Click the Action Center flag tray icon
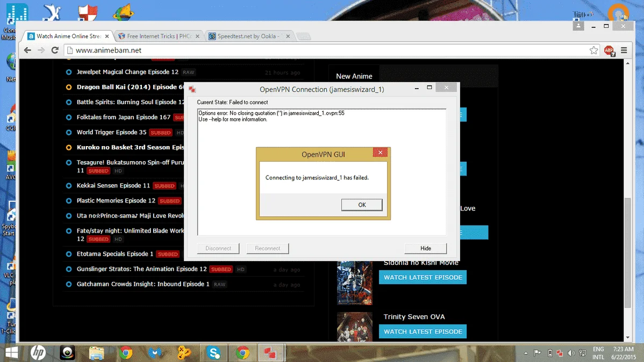The height and width of the screenshot is (362, 644). [537, 353]
